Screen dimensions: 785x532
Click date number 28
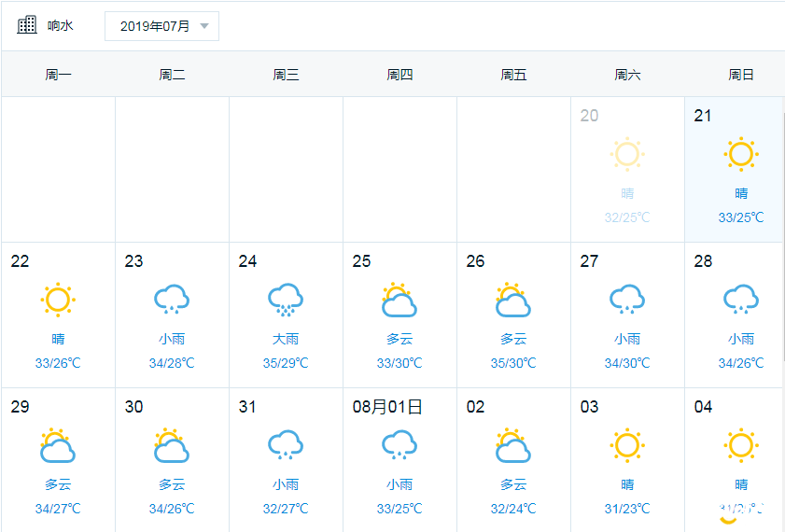(x=703, y=261)
